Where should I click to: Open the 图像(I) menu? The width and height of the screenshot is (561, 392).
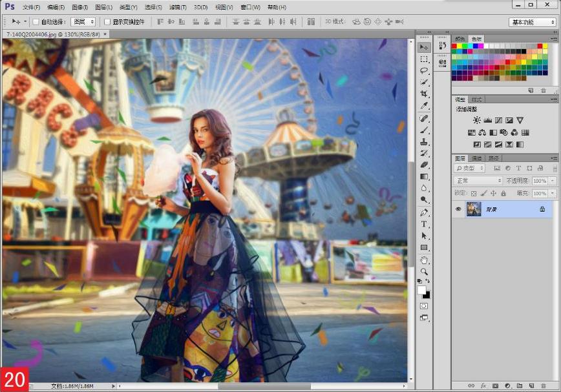[79, 7]
